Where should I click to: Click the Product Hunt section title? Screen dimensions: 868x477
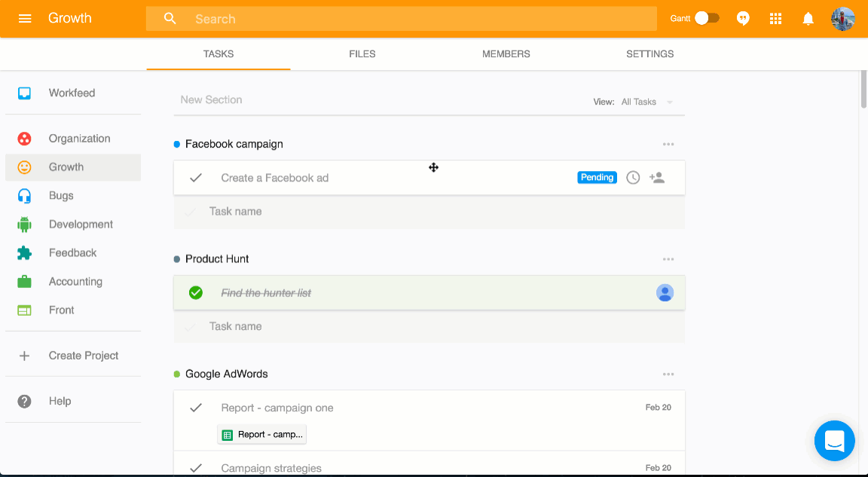tap(217, 259)
